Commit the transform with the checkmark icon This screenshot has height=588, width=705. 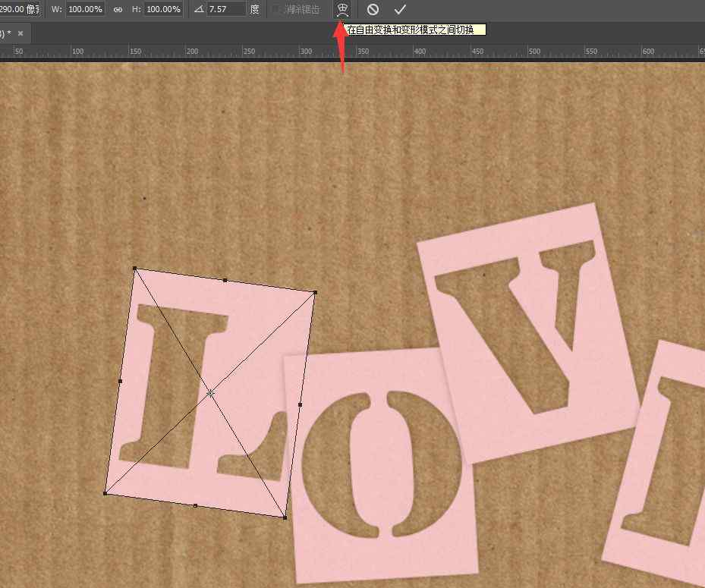coord(400,9)
